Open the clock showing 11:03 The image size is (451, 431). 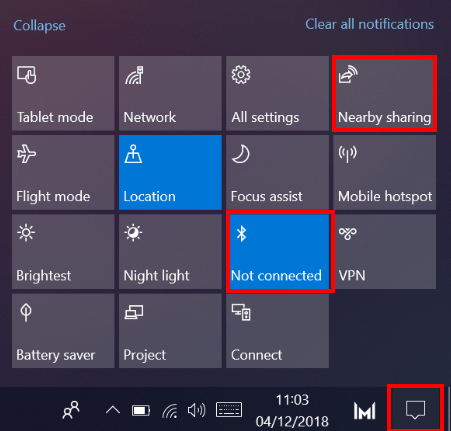pyautogui.click(x=292, y=410)
